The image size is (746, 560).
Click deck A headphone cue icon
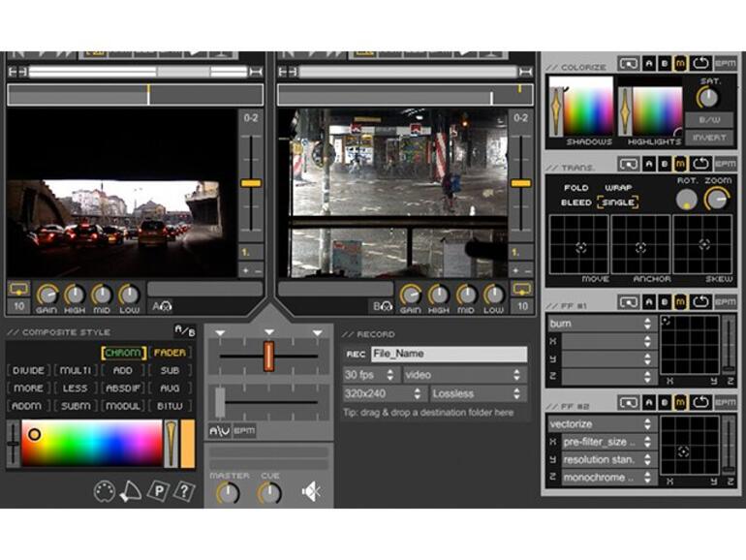tap(164, 307)
